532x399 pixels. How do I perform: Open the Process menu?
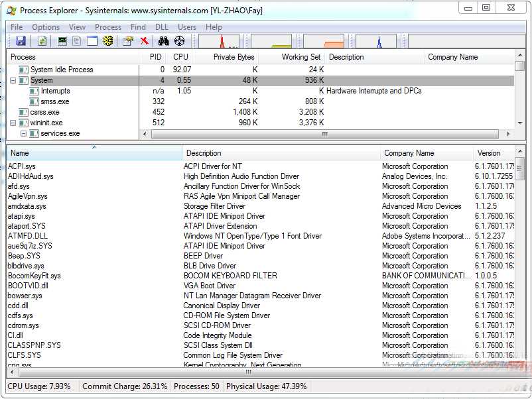(x=107, y=27)
